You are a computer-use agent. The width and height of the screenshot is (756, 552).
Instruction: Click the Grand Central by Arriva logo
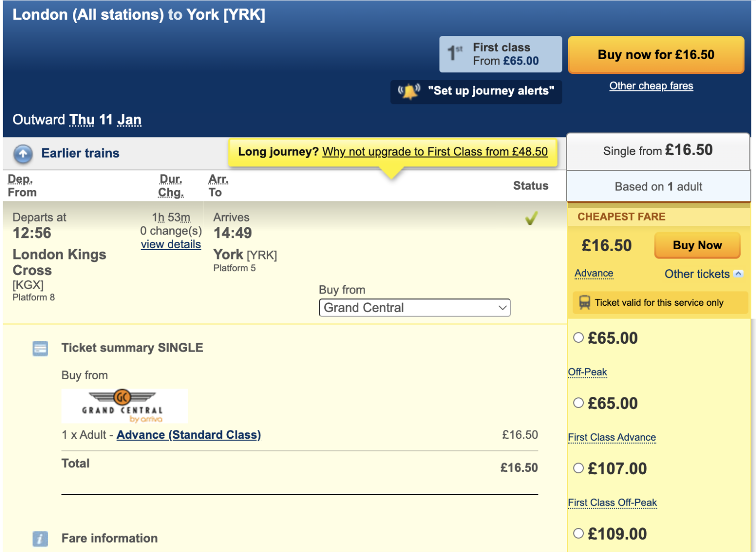click(124, 405)
